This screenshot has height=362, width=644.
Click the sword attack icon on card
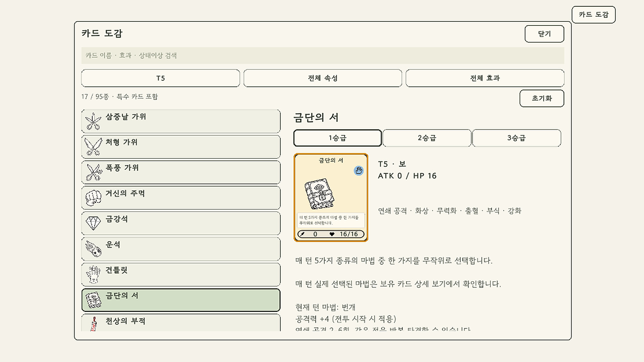click(x=303, y=234)
